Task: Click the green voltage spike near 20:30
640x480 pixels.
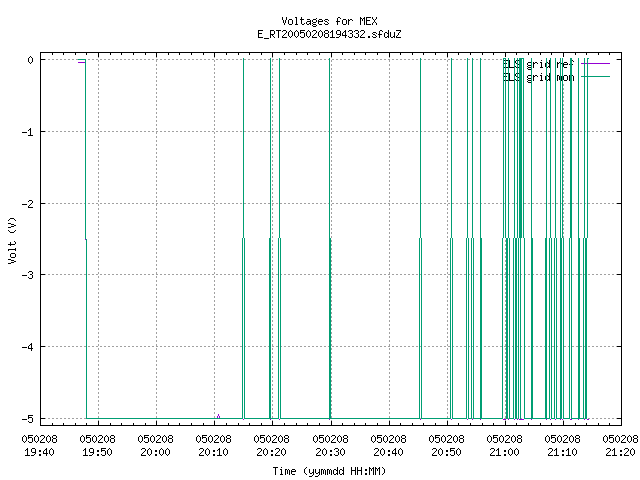Action: pos(330,239)
